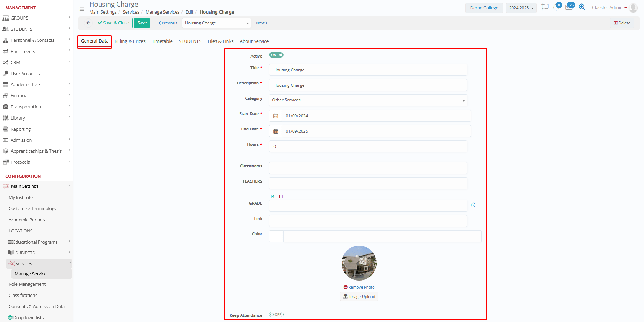Switch to the Billing & Prices tab
Image resolution: width=644 pixels, height=322 pixels.
click(x=130, y=41)
